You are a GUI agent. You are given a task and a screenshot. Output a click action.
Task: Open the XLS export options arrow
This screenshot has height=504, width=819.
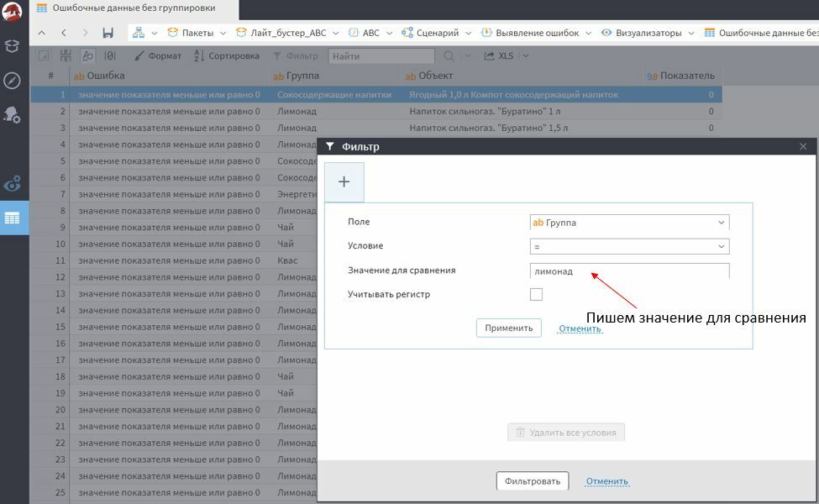tap(526, 56)
